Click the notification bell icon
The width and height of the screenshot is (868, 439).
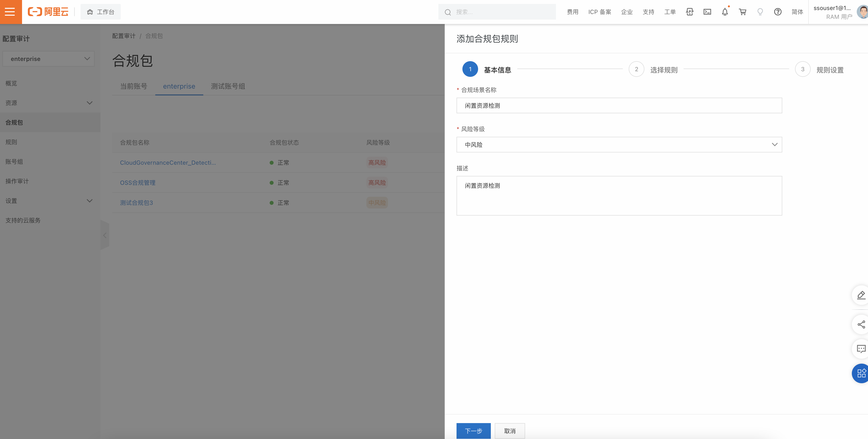coord(725,12)
